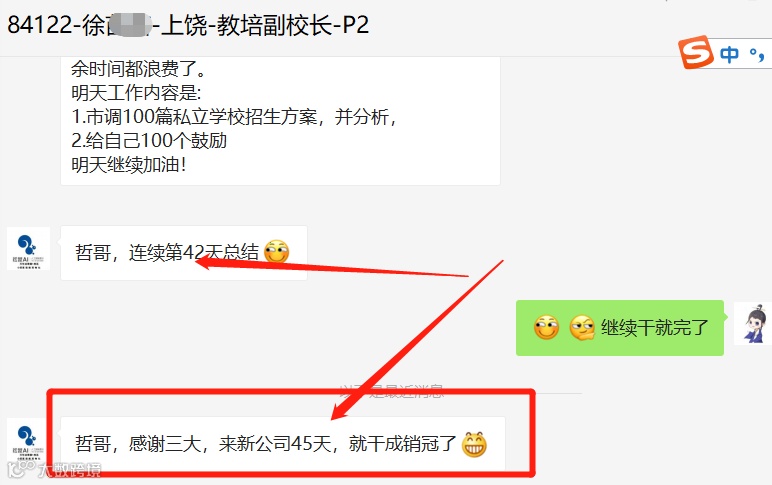Click the 哲哥，连续第42天总结 message bubble
Screen dimensions: 772x485
tap(184, 253)
